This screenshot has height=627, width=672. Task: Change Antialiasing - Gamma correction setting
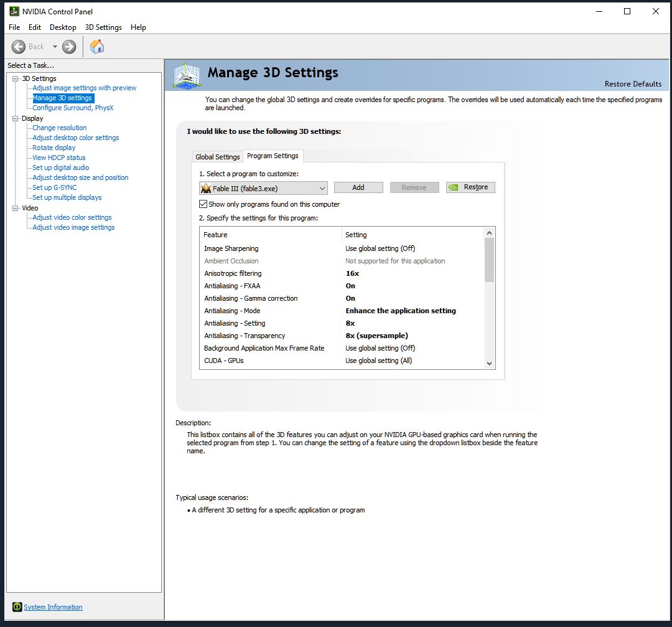[350, 298]
